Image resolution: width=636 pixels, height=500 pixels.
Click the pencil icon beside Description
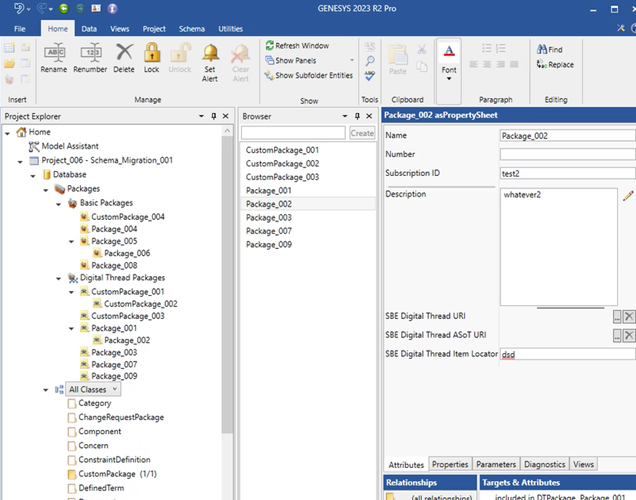(x=628, y=194)
